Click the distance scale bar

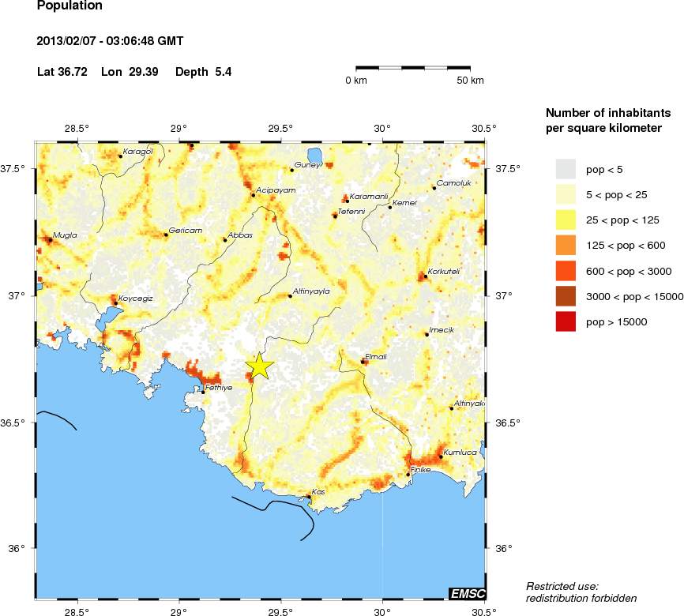(x=419, y=69)
